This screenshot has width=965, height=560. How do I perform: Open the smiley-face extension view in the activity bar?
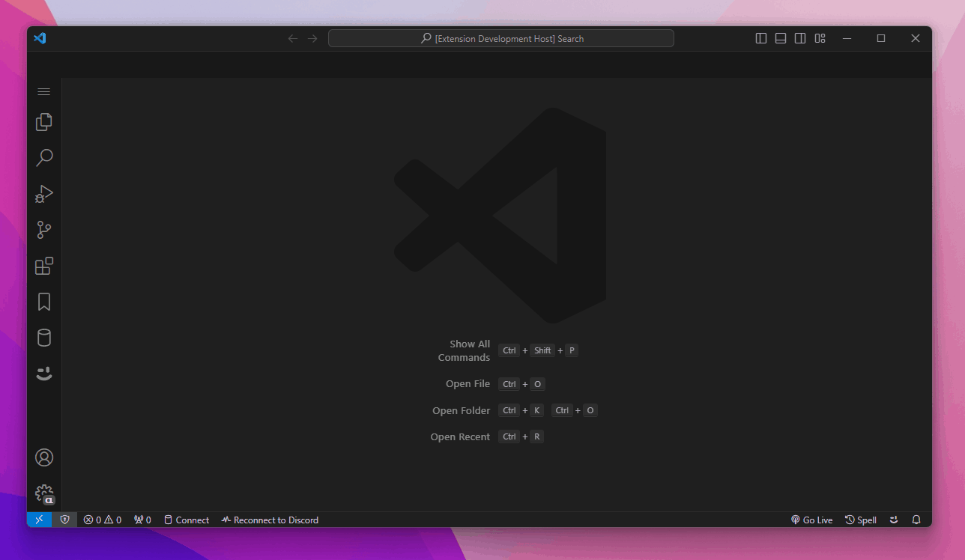click(44, 374)
